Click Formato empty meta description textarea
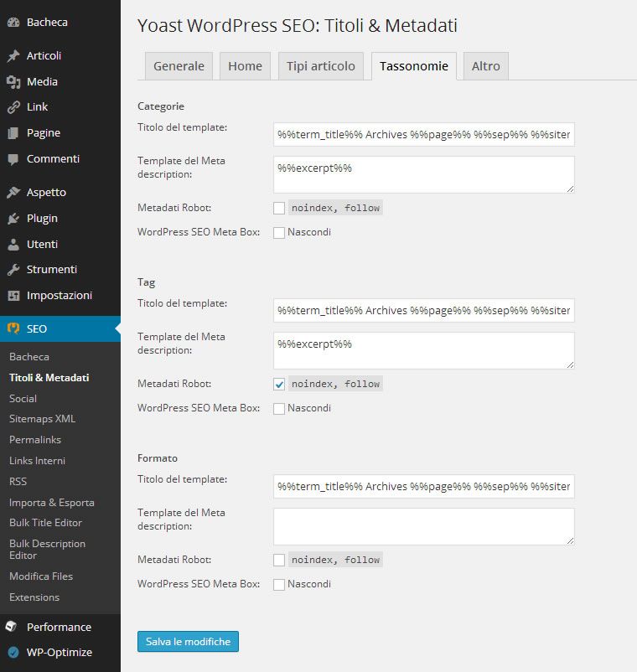The image size is (637, 672). click(x=424, y=527)
